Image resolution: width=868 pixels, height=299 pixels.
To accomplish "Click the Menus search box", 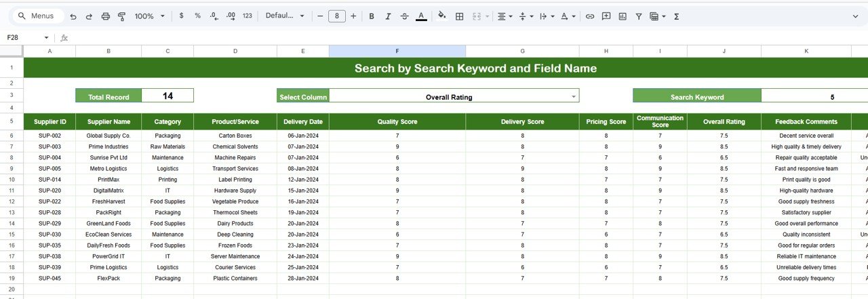I will [x=38, y=16].
